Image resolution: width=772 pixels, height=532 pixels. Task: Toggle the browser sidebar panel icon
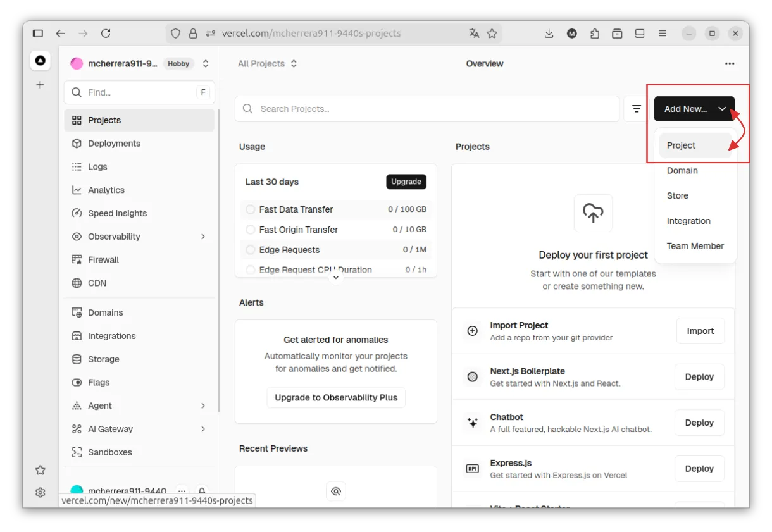(38, 34)
